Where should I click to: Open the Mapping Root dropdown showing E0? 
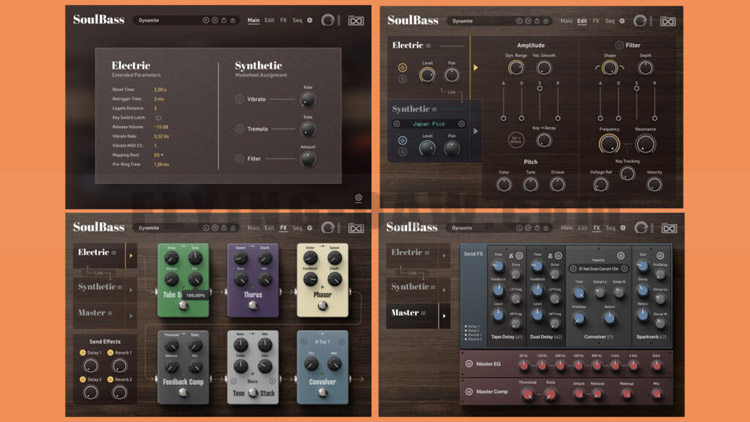158,155
